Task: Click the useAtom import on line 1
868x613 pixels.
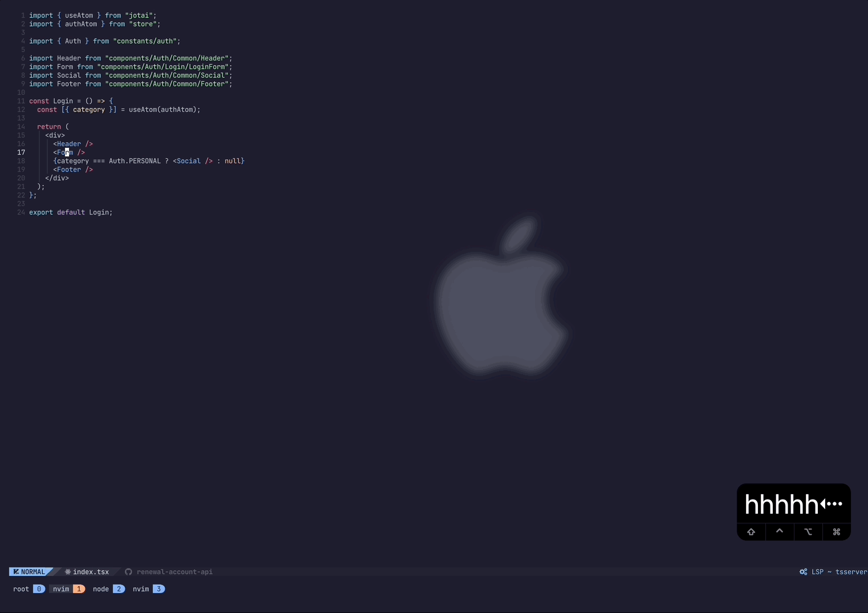Action: tap(79, 15)
